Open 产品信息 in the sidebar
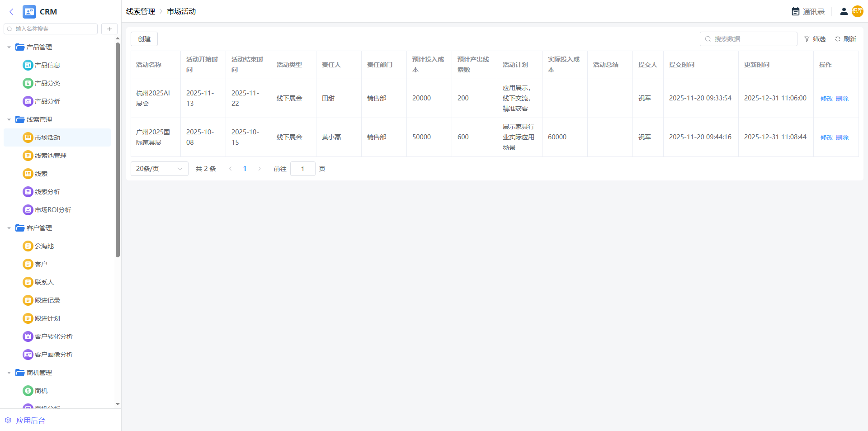The height and width of the screenshot is (431, 868). (x=47, y=65)
